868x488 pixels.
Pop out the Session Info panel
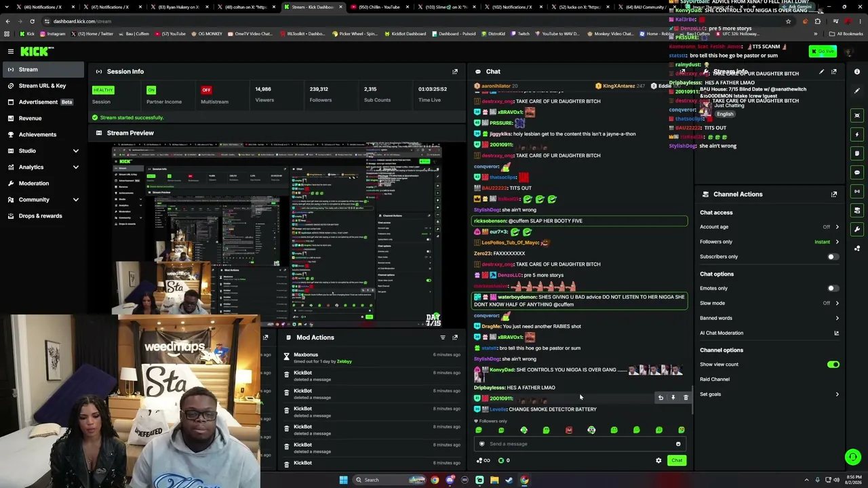point(455,71)
